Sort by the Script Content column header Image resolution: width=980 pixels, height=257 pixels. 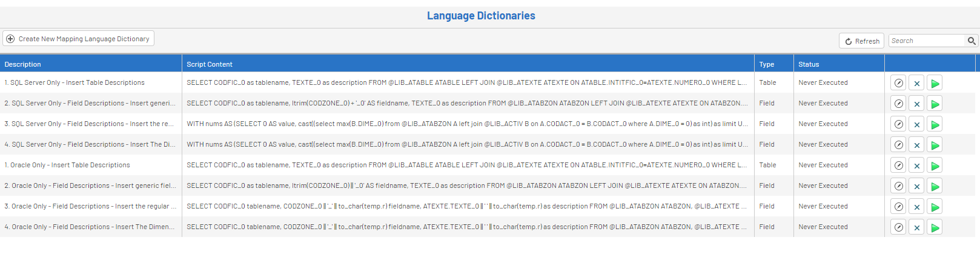point(210,64)
